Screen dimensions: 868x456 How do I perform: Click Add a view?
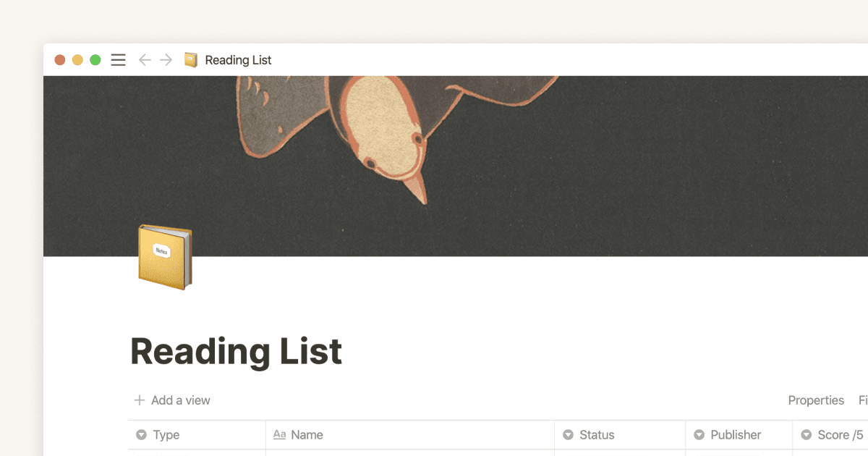[x=180, y=400]
